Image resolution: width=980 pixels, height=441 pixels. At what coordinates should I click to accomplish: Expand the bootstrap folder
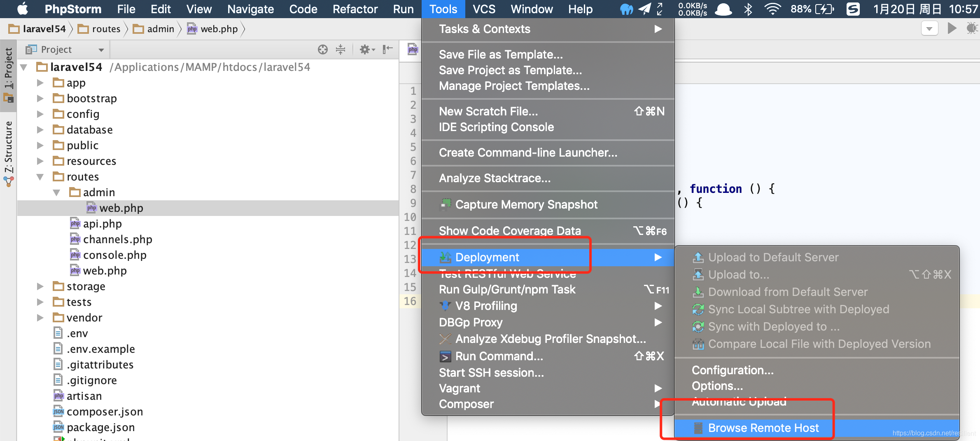point(40,99)
